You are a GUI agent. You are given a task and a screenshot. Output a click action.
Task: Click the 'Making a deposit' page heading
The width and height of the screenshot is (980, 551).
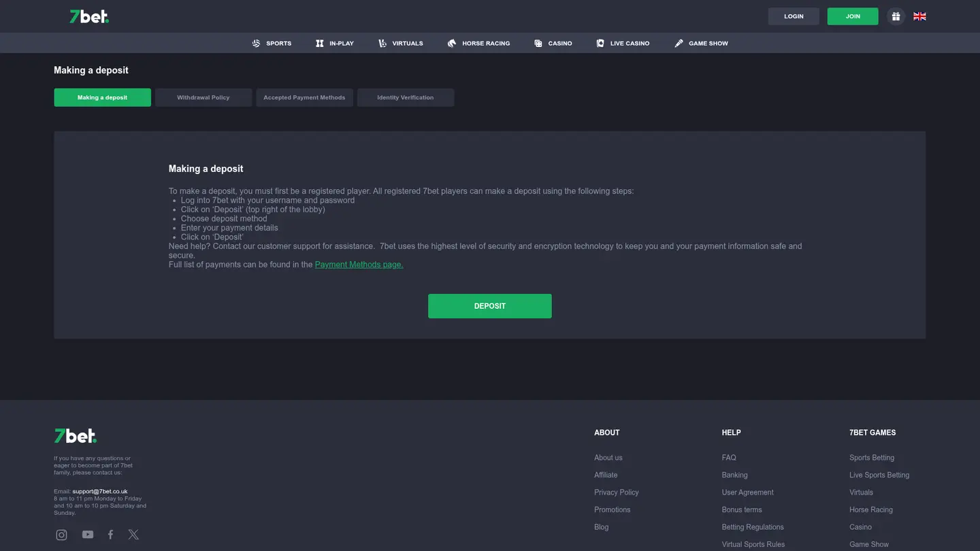[91, 70]
